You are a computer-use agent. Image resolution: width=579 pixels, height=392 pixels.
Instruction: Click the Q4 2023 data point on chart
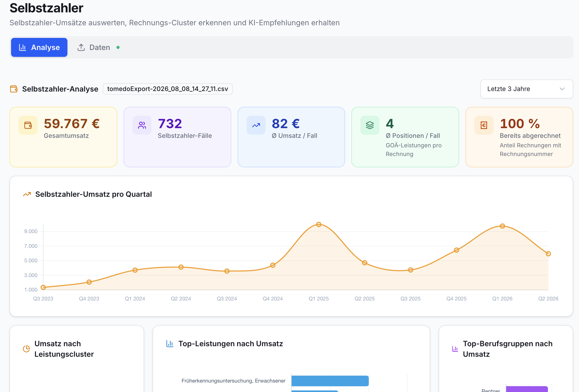(x=89, y=282)
